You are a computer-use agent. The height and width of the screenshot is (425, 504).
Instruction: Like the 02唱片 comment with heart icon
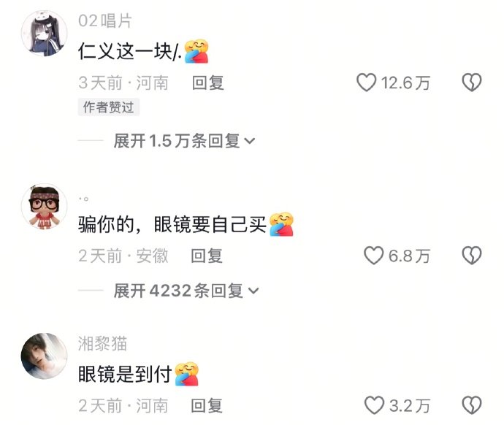(x=366, y=83)
